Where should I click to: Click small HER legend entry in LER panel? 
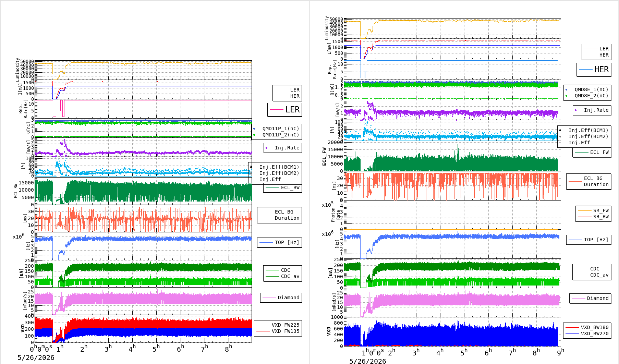tap(295, 96)
